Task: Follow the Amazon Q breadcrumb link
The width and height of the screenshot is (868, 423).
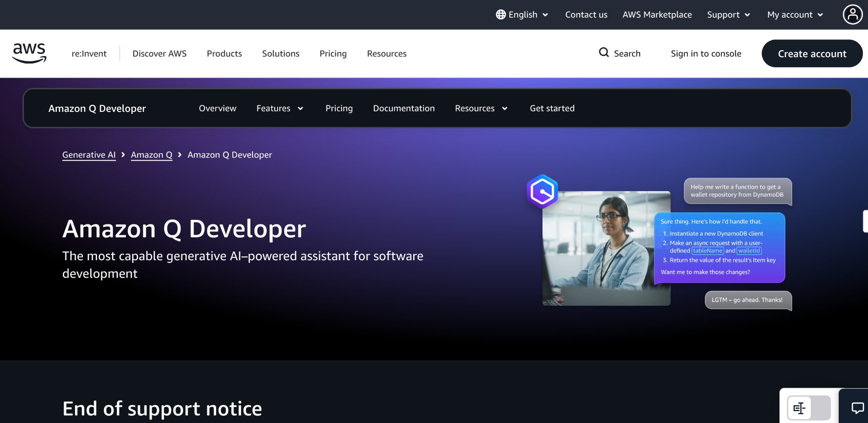Action: [x=152, y=155]
